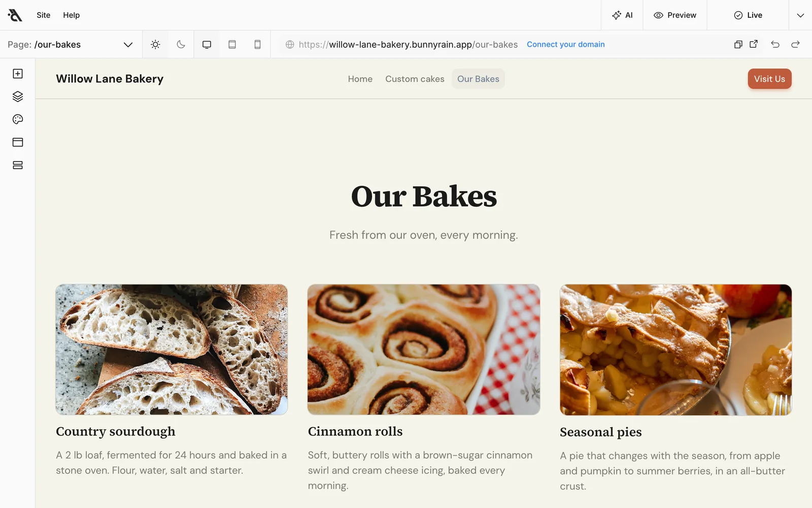Select mobile phone viewport icon
The image size is (812, 508).
257,44
